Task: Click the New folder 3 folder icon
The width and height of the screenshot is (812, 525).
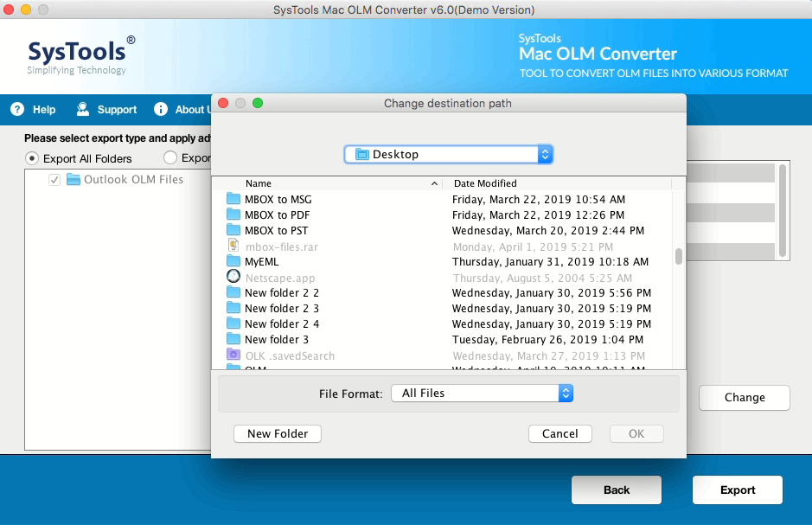Action: tap(233, 338)
